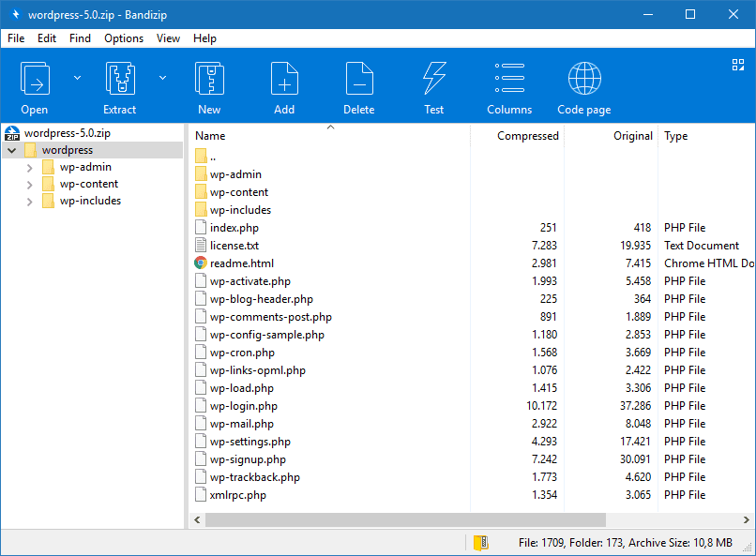Select index.php in file list
This screenshot has height=556, width=756.
234,228
